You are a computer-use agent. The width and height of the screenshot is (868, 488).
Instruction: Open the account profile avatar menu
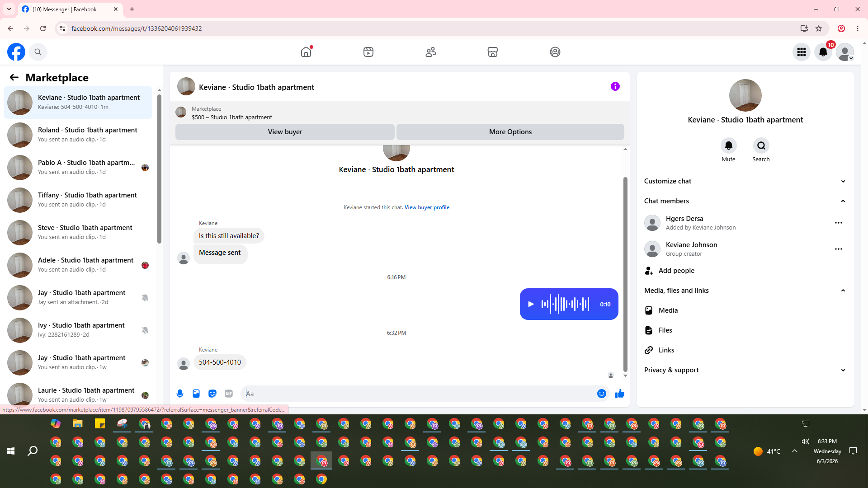pos(845,52)
